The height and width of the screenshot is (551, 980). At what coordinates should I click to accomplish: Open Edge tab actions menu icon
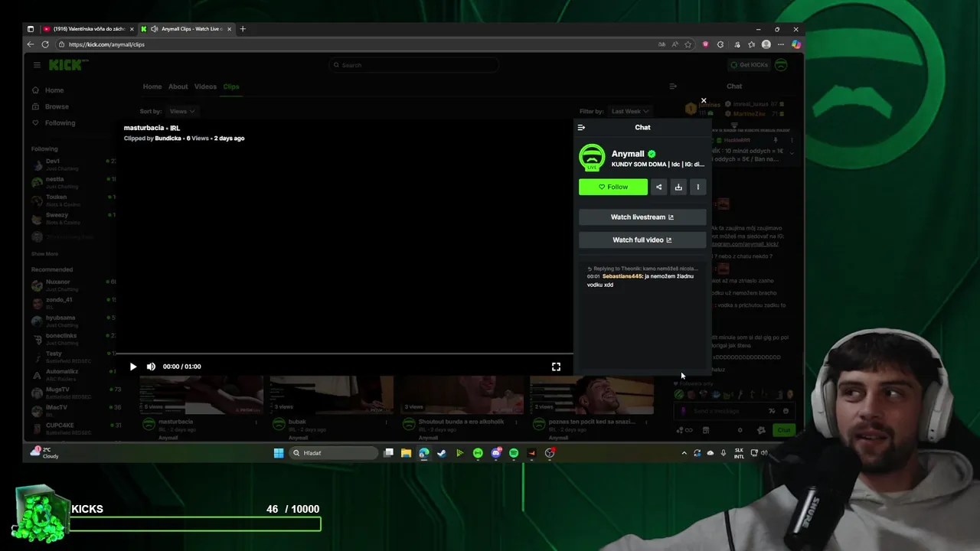31,29
